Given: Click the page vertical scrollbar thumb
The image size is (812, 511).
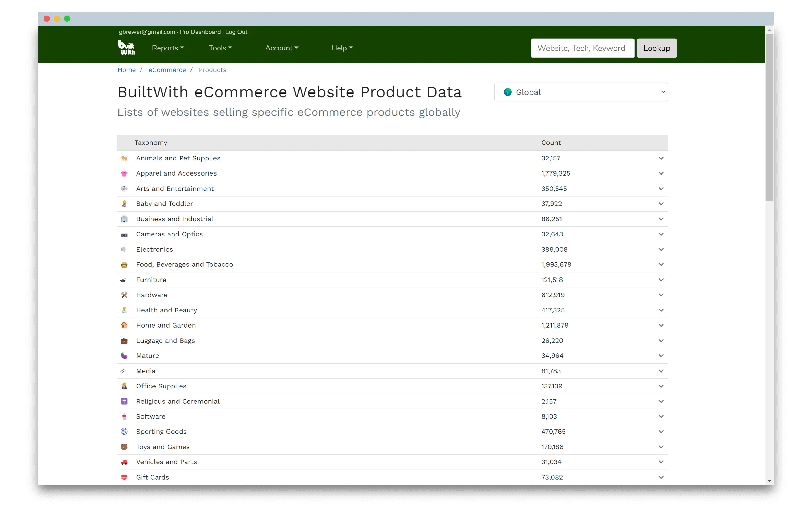Looking at the screenshot, I should (769, 118).
